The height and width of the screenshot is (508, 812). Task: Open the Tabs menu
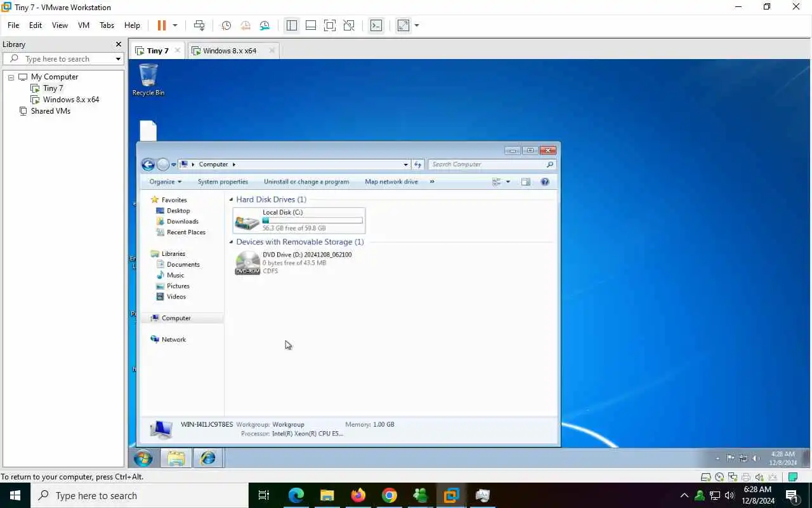click(107, 25)
